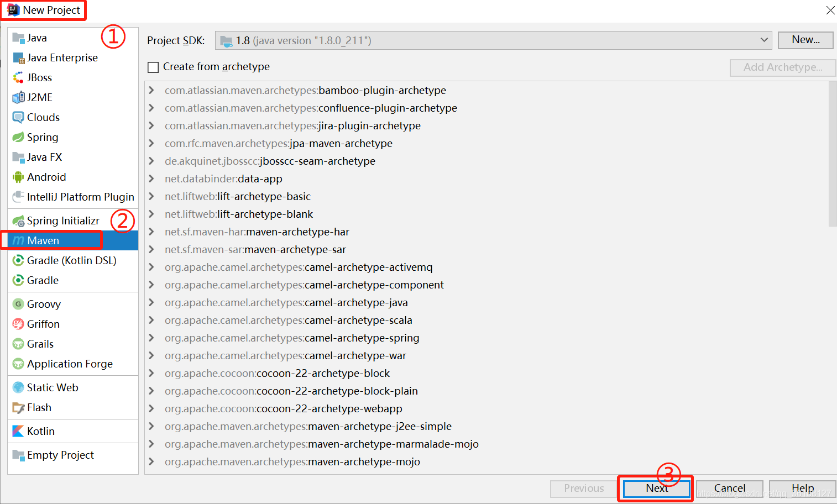837x504 pixels.
Task: Expand cocoon-22-archetype-webapp chevron
Action: [151, 408]
